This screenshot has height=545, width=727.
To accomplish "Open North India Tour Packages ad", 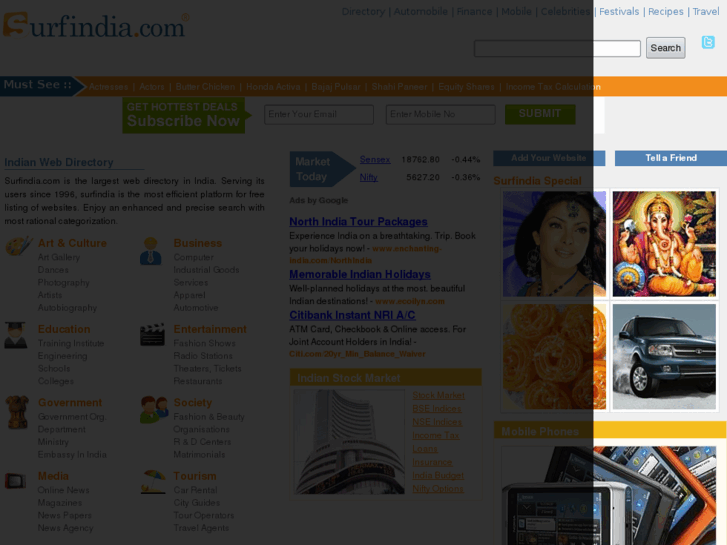I will click(x=358, y=222).
